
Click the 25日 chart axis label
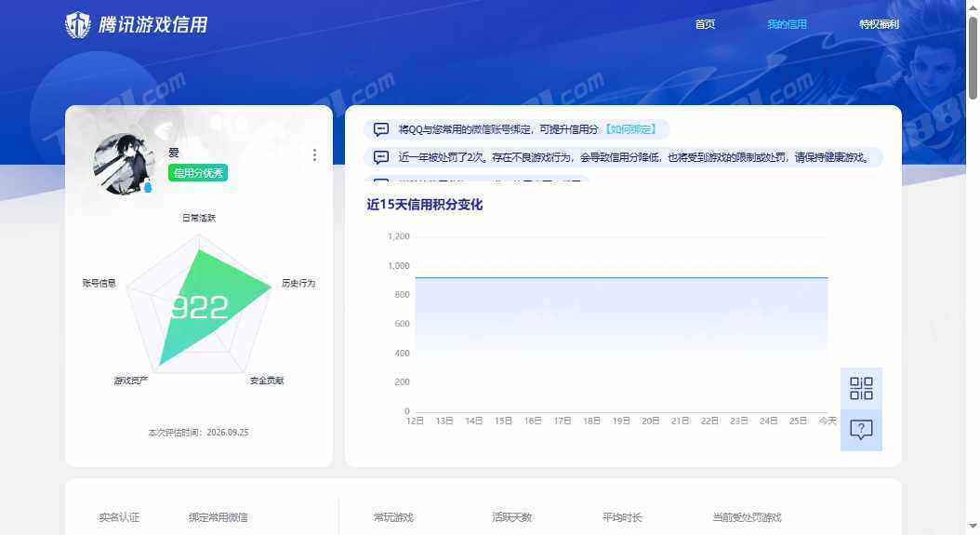798,421
